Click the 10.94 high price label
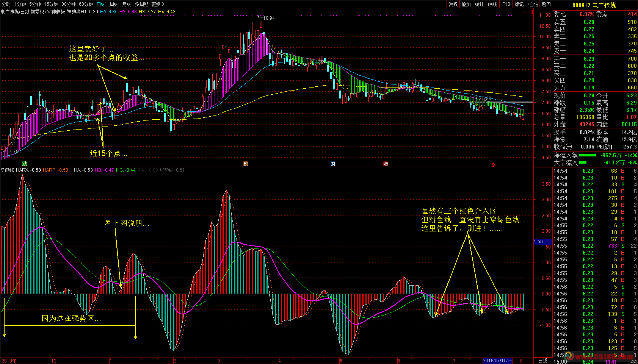 (269, 18)
